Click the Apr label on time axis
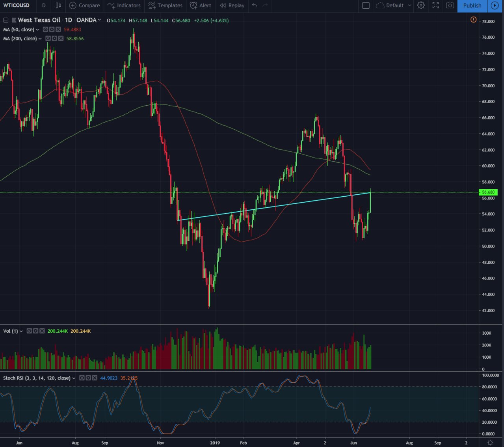 (296, 443)
